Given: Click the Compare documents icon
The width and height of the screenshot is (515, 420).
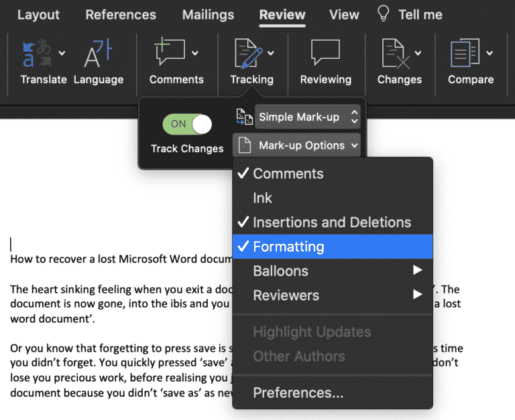Looking at the screenshot, I should (x=465, y=54).
